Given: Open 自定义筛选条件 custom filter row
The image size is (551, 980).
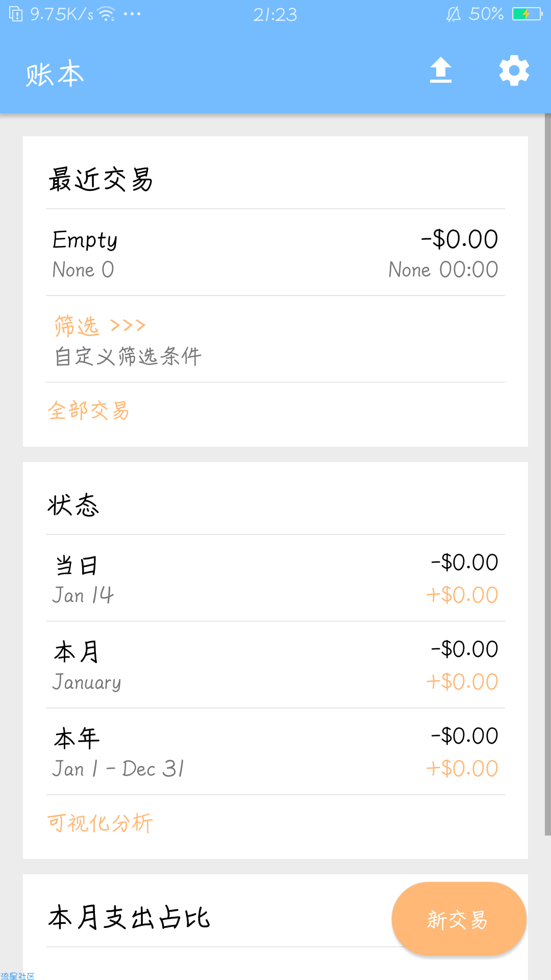Looking at the screenshot, I should tap(128, 356).
